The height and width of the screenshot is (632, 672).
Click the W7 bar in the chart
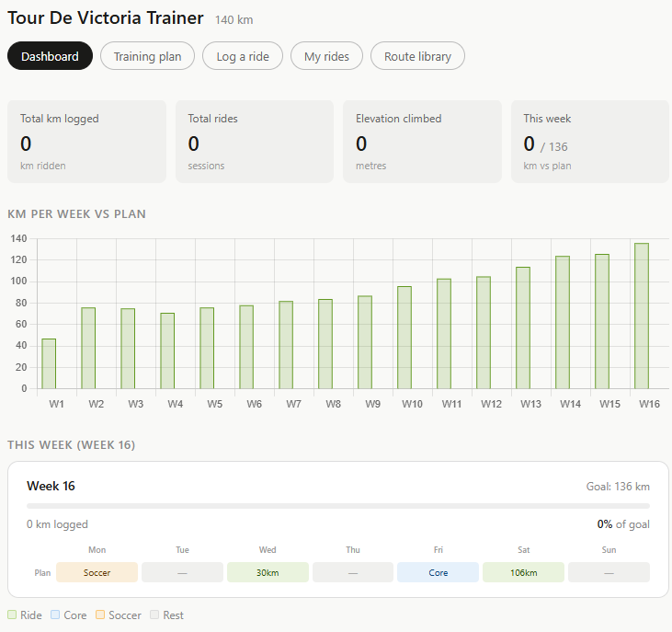pos(286,345)
